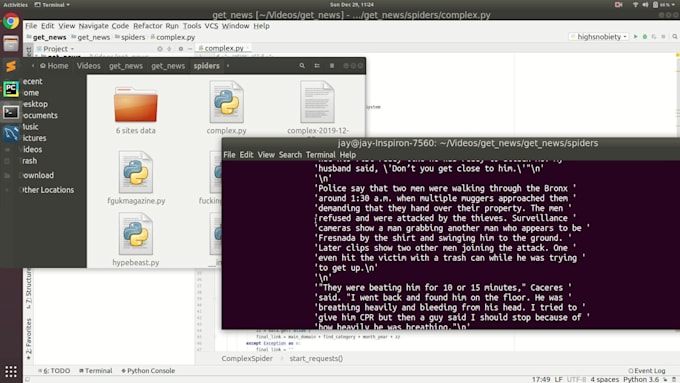Click the volume icon in the system tray

(x=645, y=5)
